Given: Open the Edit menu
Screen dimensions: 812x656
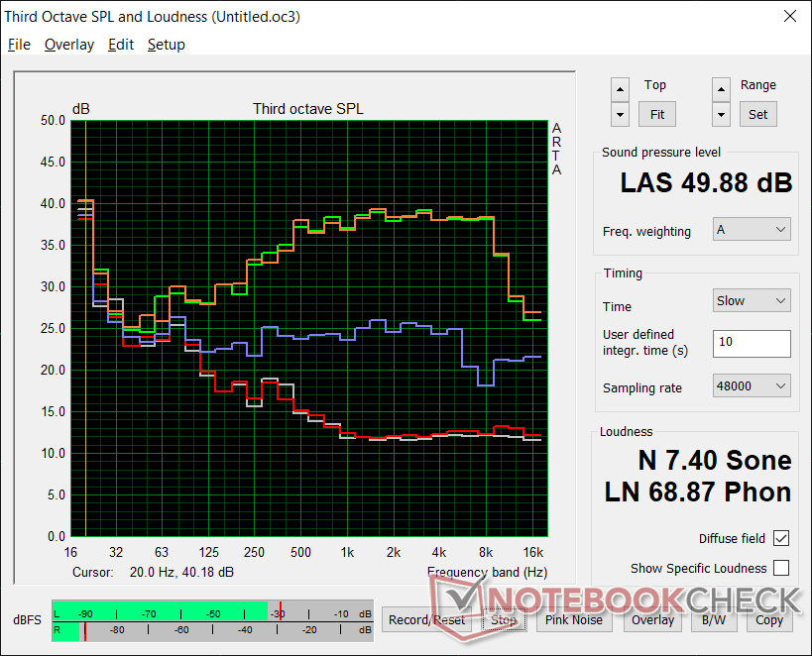Looking at the screenshot, I should pyautogui.click(x=121, y=45).
